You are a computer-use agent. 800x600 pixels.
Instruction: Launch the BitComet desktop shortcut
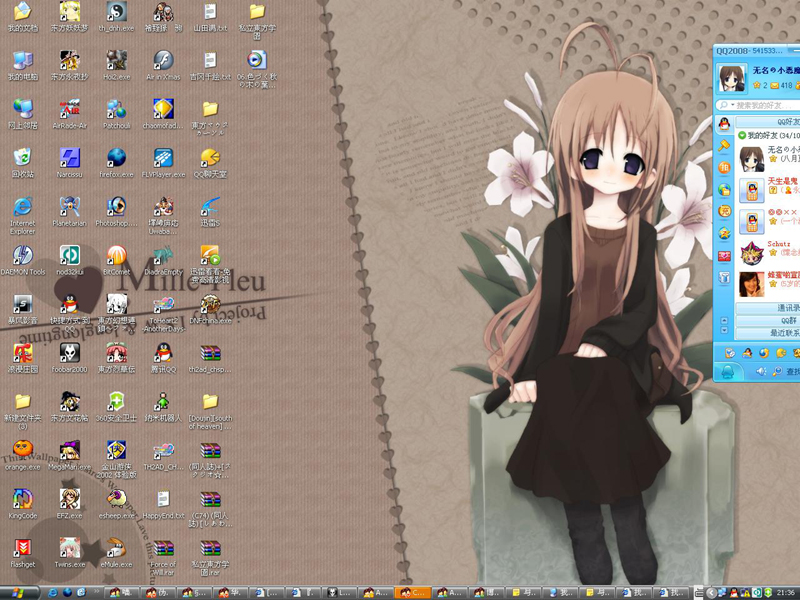[116, 261]
